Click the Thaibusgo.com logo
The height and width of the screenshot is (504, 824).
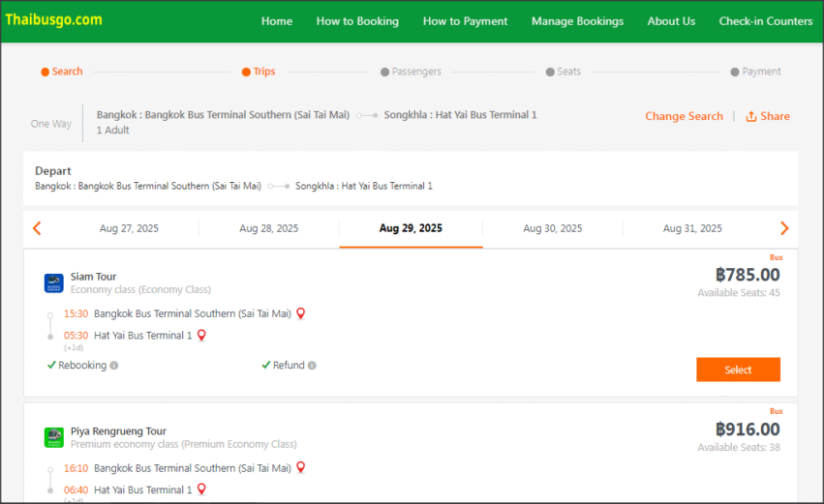point(53,20)
